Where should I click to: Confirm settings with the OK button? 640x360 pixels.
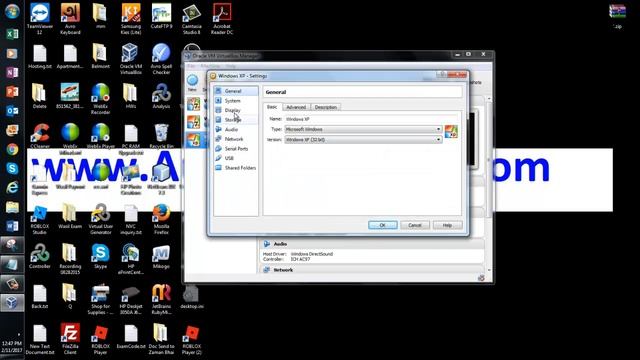click(x=382, y=225)
